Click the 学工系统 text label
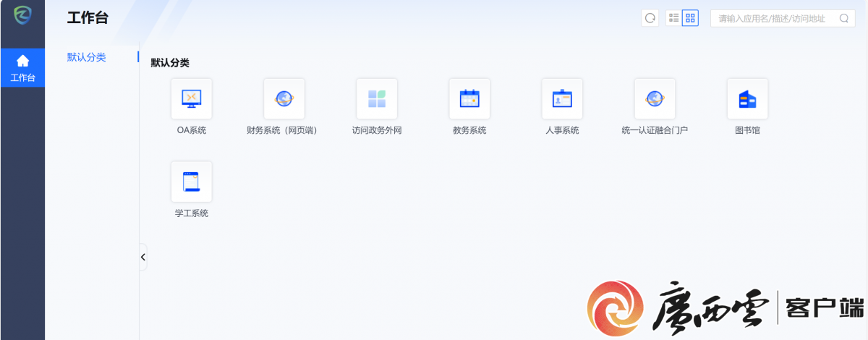 192,213
